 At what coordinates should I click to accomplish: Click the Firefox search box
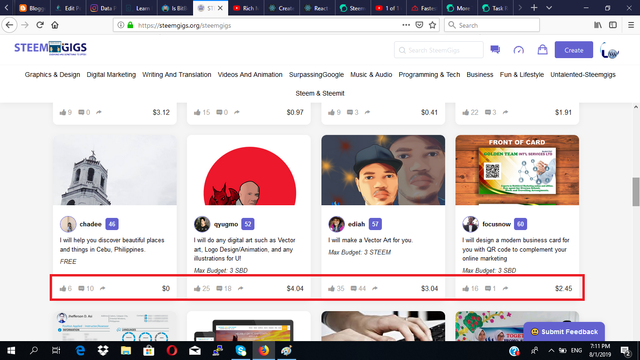(x=492, y=25)
